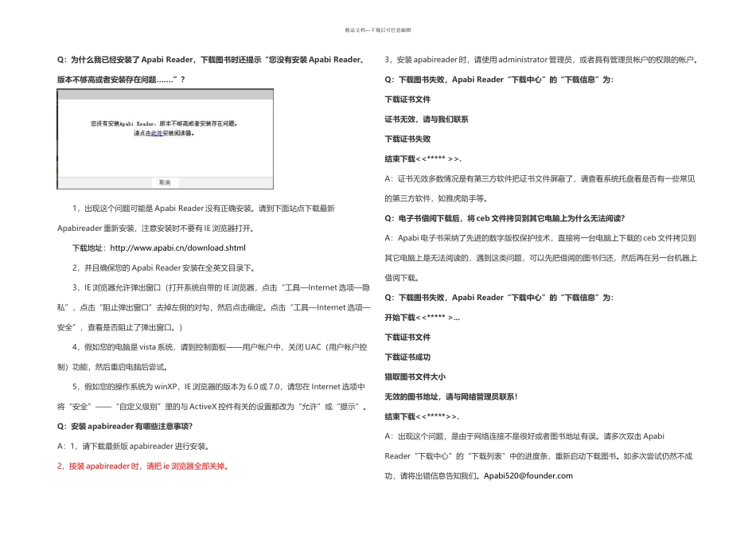Click the line '3，安装 apabireader 时，请使用 administrator 管理员'
Viewport: 756px width, 535px height.
541,60
